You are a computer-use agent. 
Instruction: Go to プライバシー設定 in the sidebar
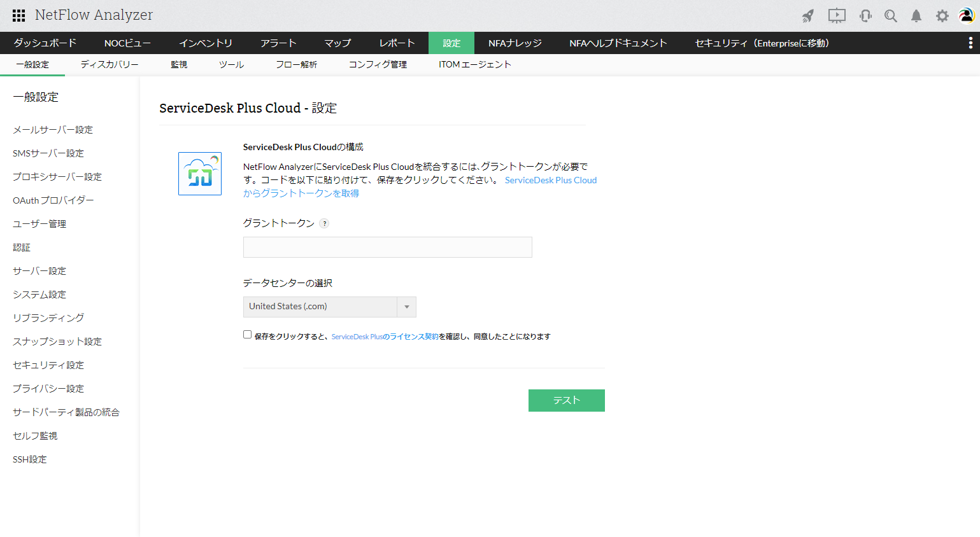point(48,389)
